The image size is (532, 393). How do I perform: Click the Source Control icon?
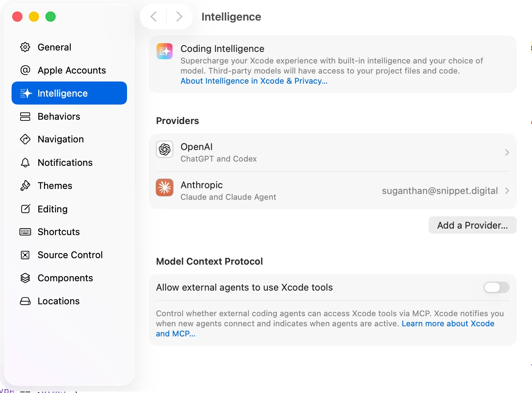click(25, 255)
